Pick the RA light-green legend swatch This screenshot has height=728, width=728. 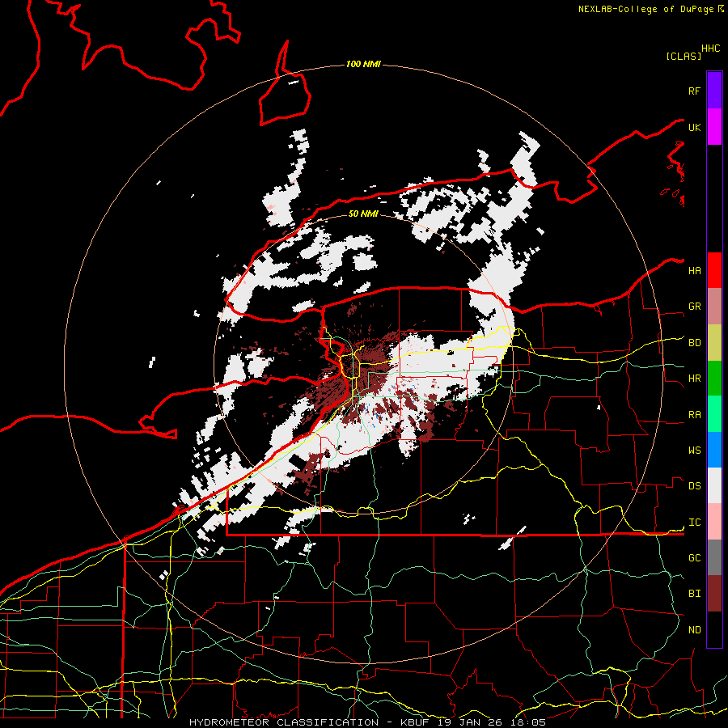pyautogui.click(x=714, y=414)
